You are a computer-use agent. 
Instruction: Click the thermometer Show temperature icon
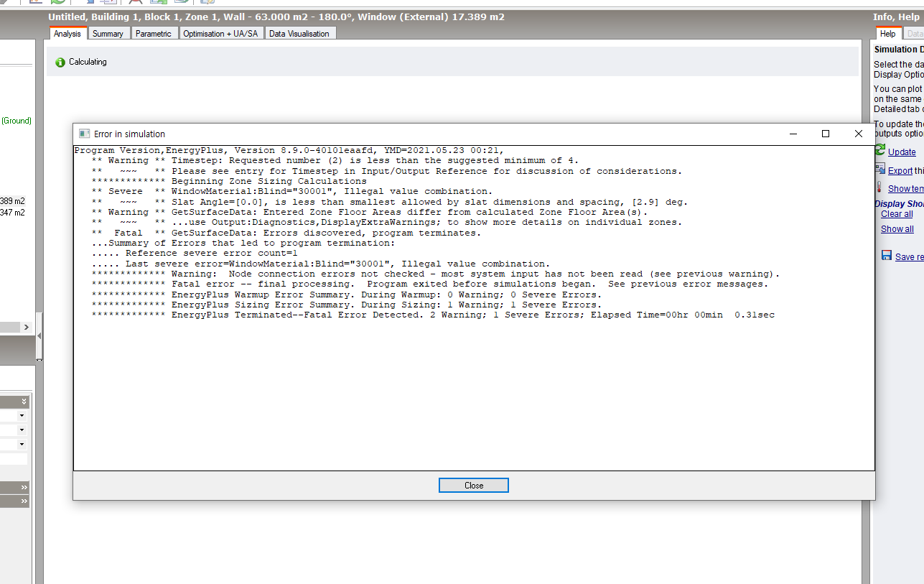(879, 187)
